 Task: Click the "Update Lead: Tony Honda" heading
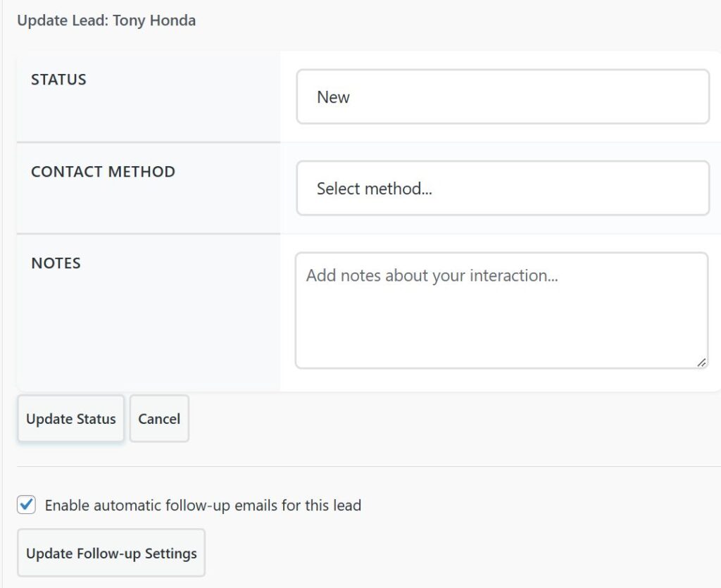click(106, 20)
